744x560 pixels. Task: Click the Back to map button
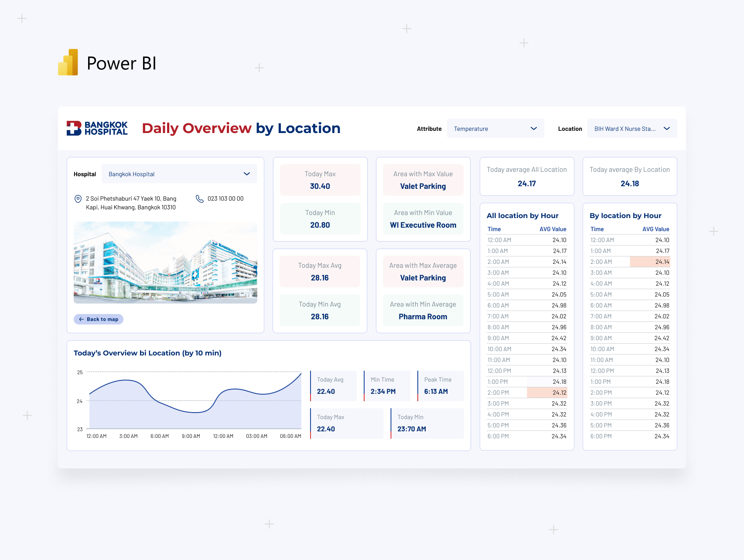pyautogui.click(x=98, y=319)
